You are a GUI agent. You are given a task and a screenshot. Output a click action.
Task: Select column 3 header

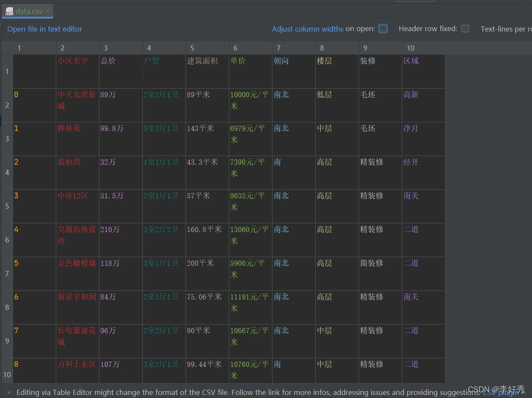(x=121, y=48)
